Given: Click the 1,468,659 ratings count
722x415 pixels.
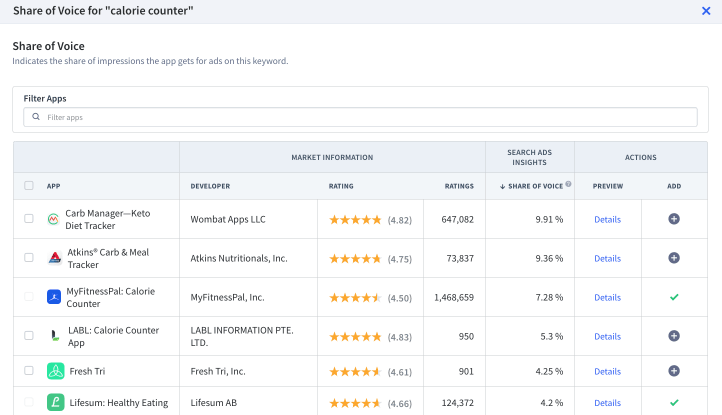Looking at the screenshot, I should coord(454,298).
